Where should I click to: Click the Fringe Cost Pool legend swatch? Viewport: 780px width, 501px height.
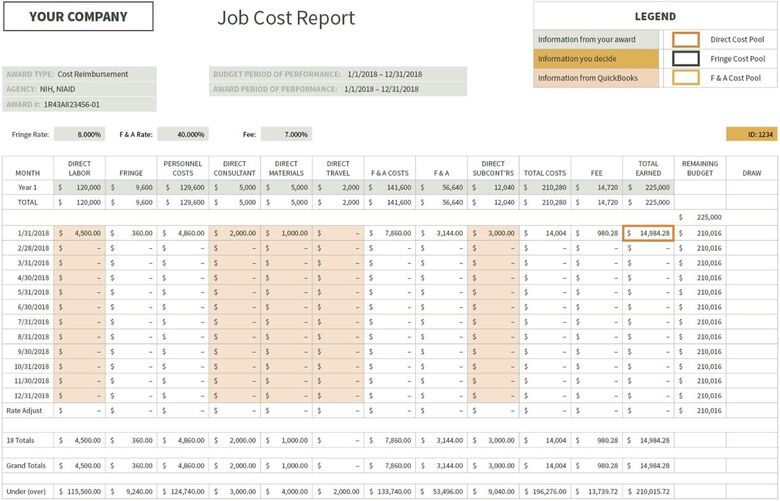[x=685, y=59]
